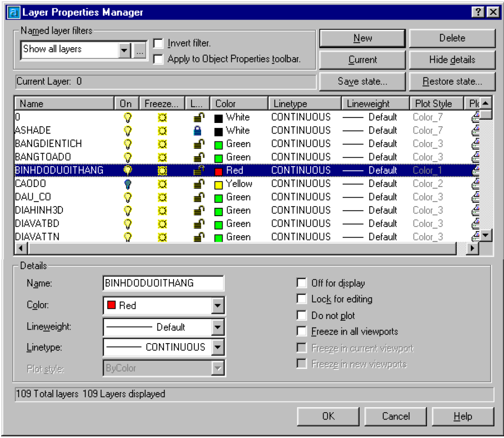The height and width of the screenshot is (438, 504).
Task: Expand the Color dropdown showing Red
Action: [x=217, y=305]
